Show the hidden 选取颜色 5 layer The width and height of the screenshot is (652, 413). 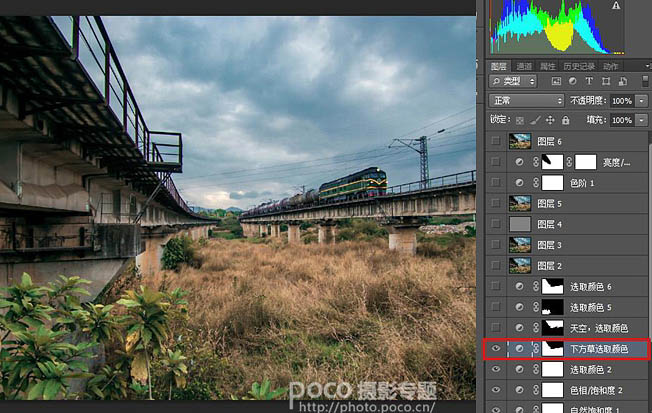pyautogui.click(x=496, y=307)
